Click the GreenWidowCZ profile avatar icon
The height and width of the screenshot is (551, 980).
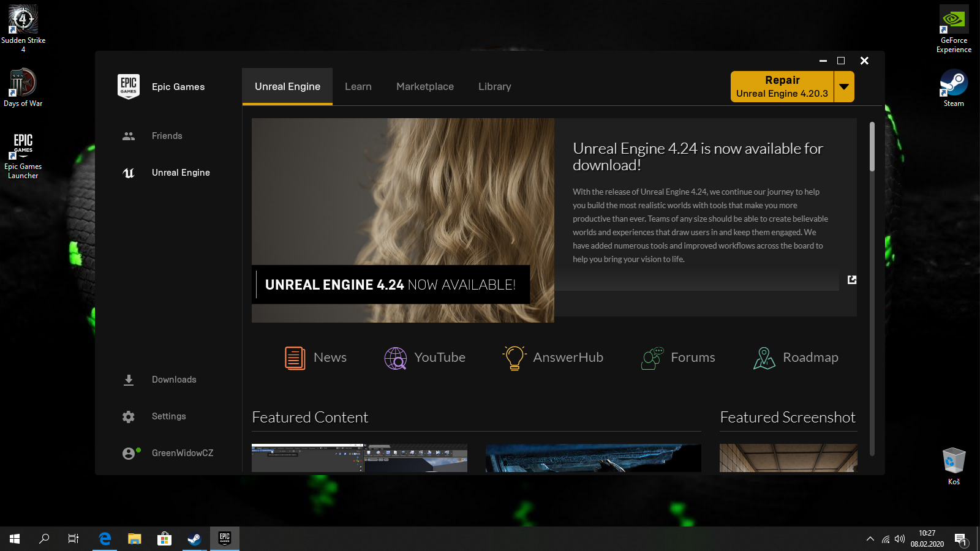pos(129,453)
